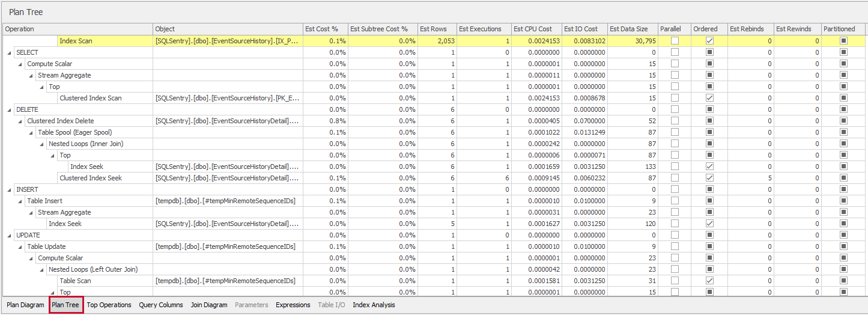Sort by Est Cost % column header
Viewport: 868px width, 315px height.
coord(326,29)
